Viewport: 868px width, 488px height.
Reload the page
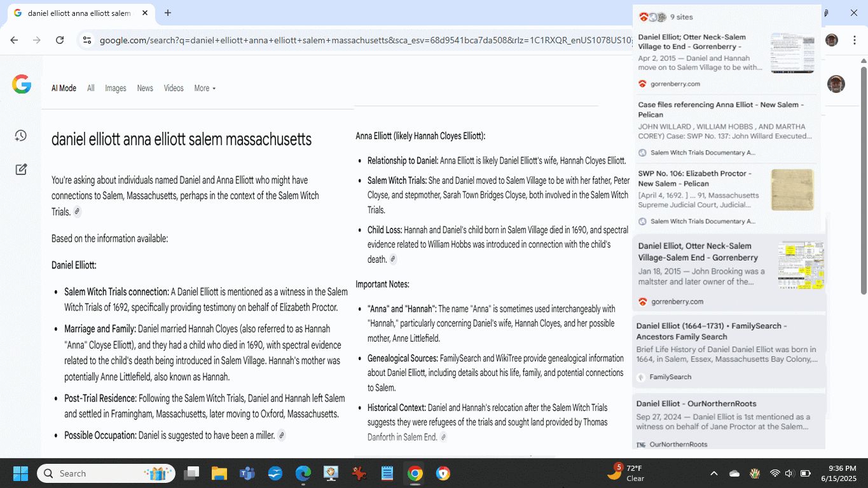(x=60, y=40)
